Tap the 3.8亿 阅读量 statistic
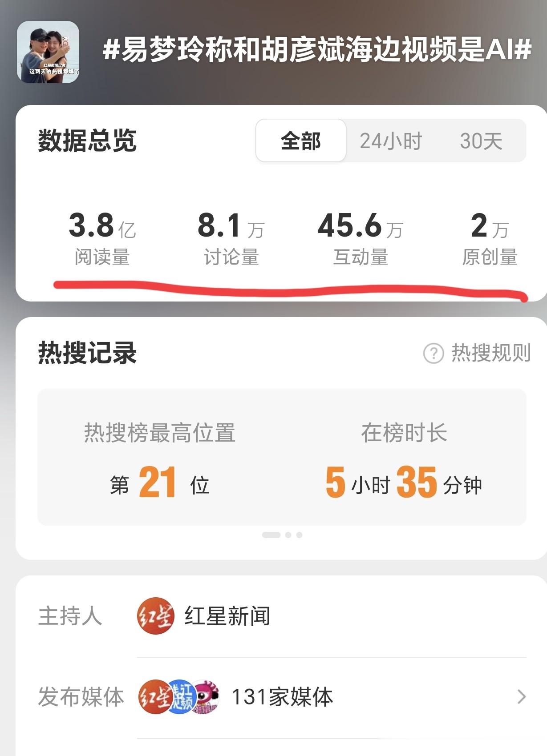 [102, 238]
